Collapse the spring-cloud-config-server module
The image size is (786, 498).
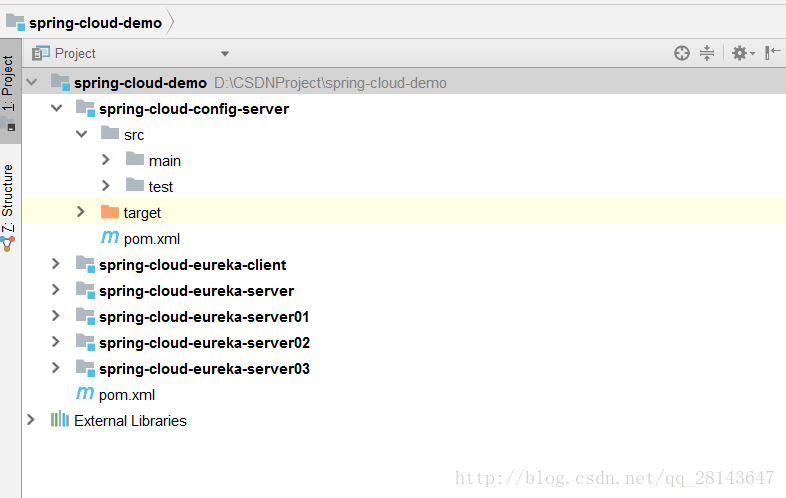coord(56,108)
